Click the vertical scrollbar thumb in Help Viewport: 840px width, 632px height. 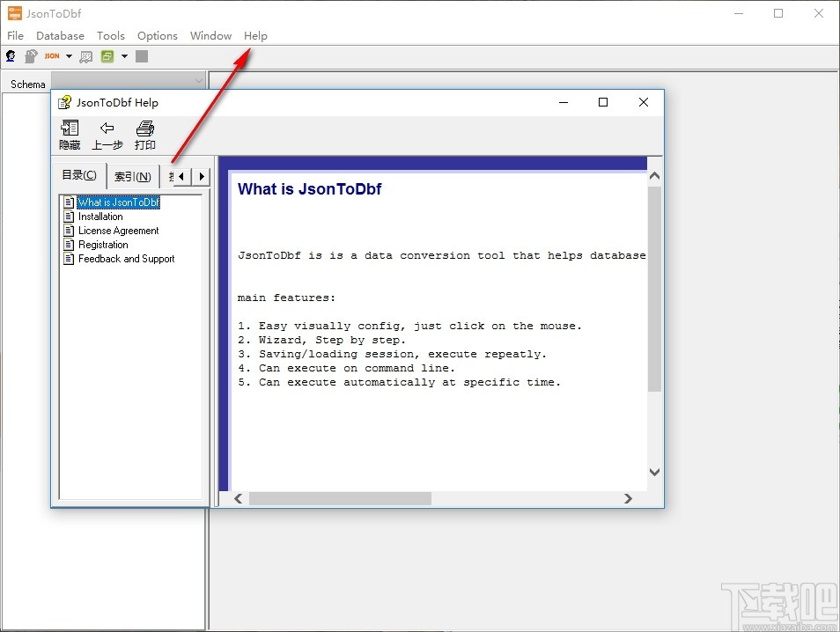654,289
